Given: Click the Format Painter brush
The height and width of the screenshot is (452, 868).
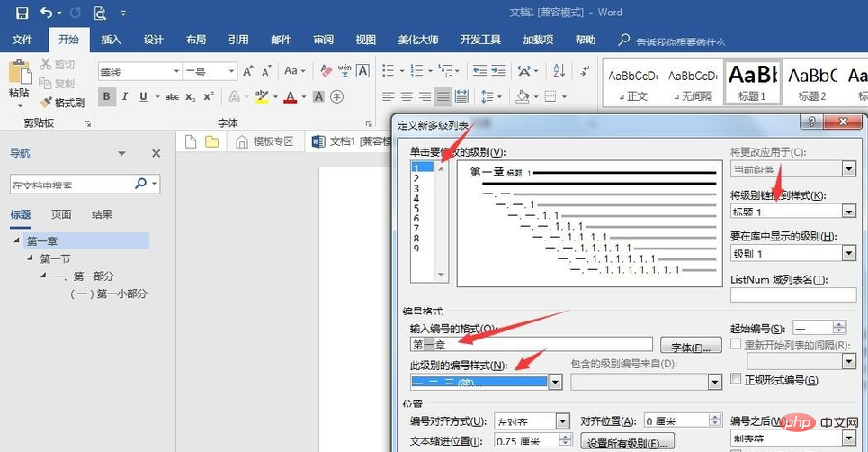Looking at the screenshot, I should pos(59,103).
